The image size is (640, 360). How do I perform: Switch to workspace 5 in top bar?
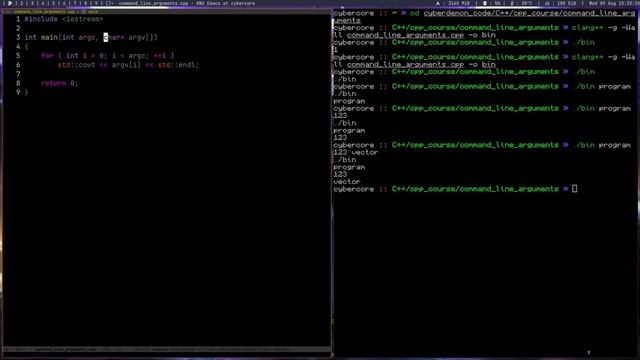(x=53, y=3)
